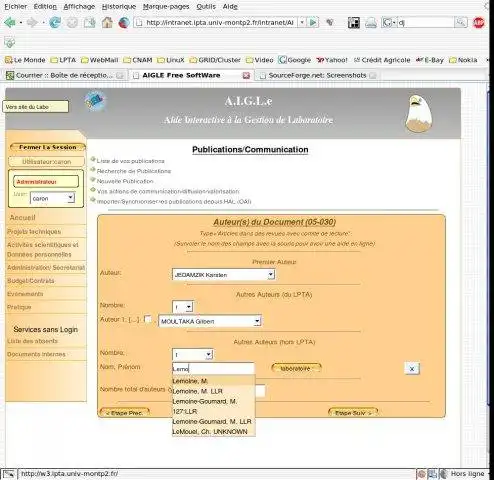The height and width of the screenshot is (480, 494).
Task: Close the AIGLE Free SoftWare tab
Action: (246, 76)
